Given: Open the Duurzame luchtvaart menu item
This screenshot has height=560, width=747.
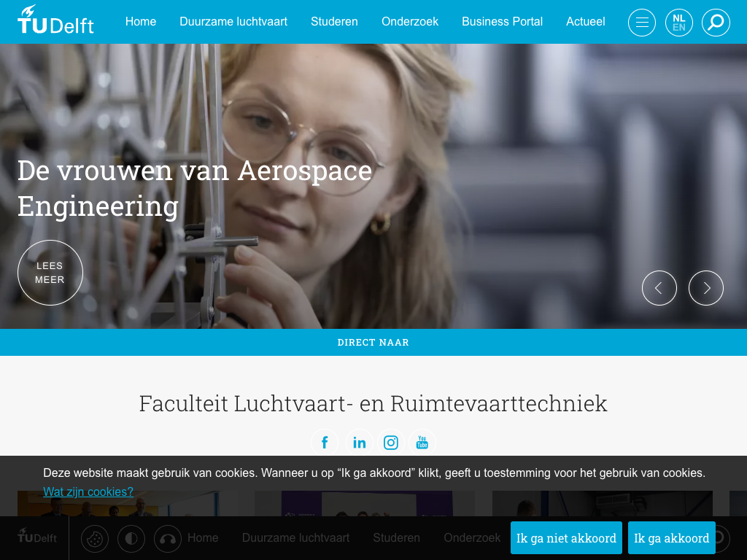Looking at the screenshot, I should 233,22.
